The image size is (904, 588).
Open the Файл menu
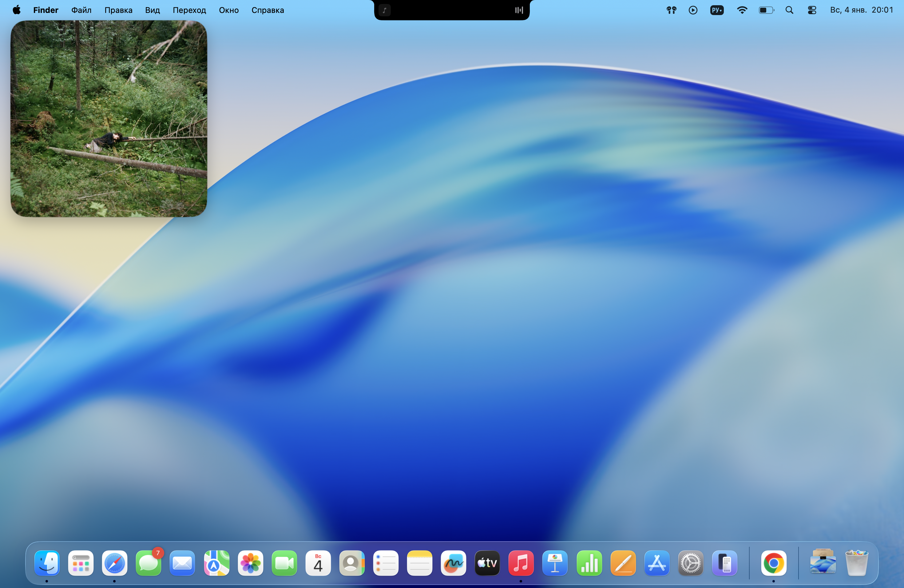[81, 10]
